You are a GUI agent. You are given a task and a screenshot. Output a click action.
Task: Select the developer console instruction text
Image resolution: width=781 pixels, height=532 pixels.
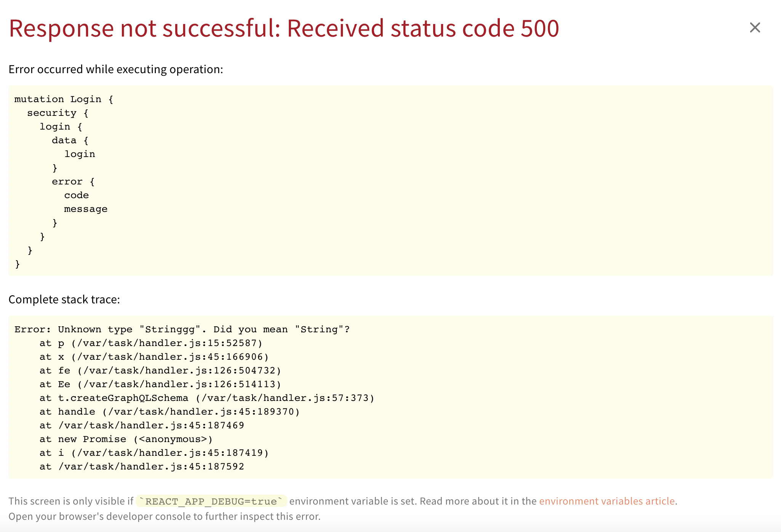coord(165,516)
